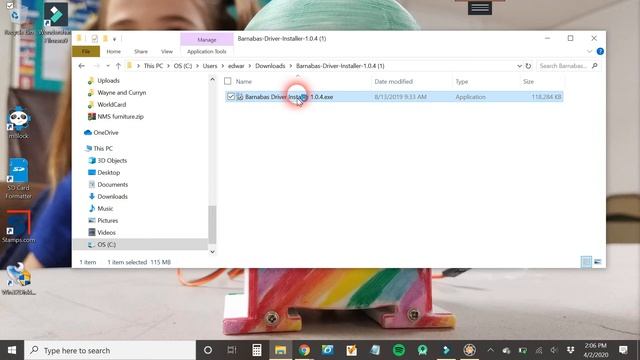Open Dropbox tray icon
Screen dimensions: 640x360
click(x=570, y=350)
